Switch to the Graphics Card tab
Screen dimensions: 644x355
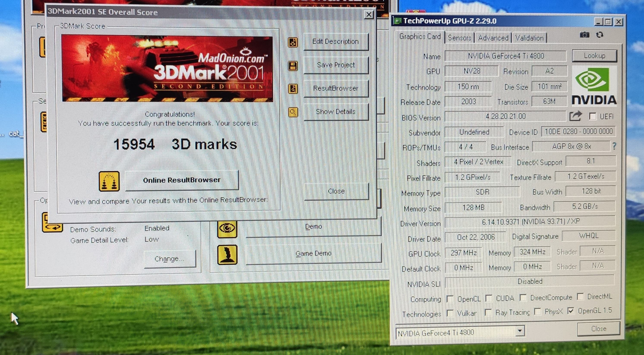click(420, 37)
